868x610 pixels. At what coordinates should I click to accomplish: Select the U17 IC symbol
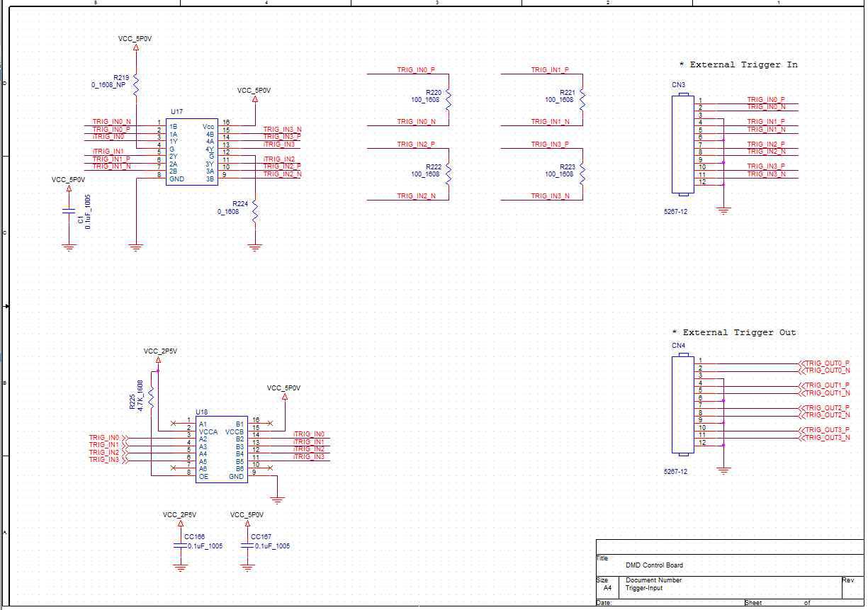click(x=190, y=152)
